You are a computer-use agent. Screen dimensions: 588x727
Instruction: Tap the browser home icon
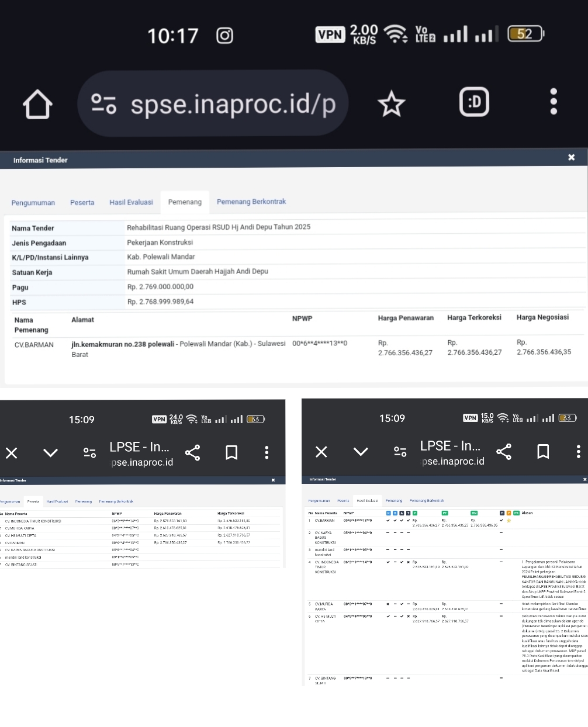click(x=37, y=104)
